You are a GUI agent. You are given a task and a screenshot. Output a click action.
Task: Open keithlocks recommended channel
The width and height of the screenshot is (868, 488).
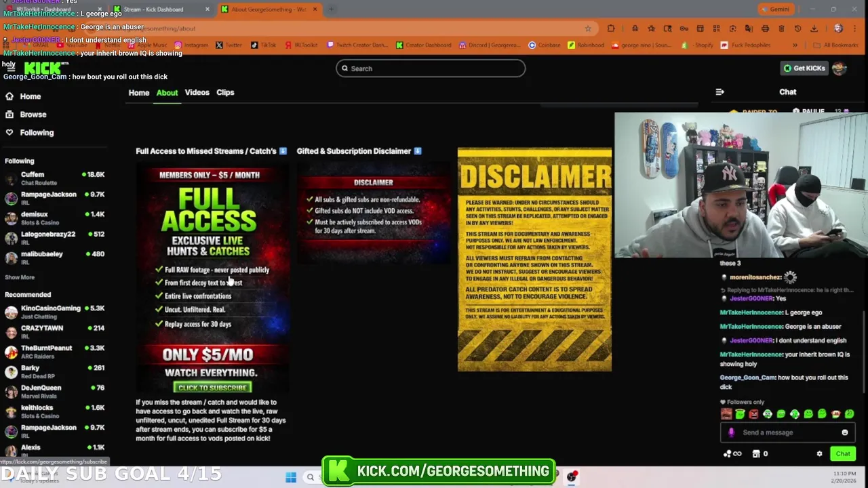coord(55,411)
